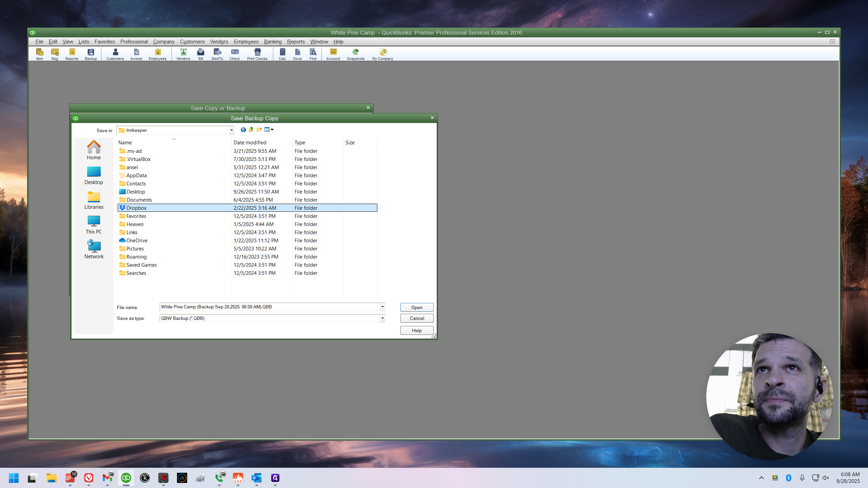This screenshot has width=868, height=488.
Task: Navigate to This PC location
Action: [94, 225]
